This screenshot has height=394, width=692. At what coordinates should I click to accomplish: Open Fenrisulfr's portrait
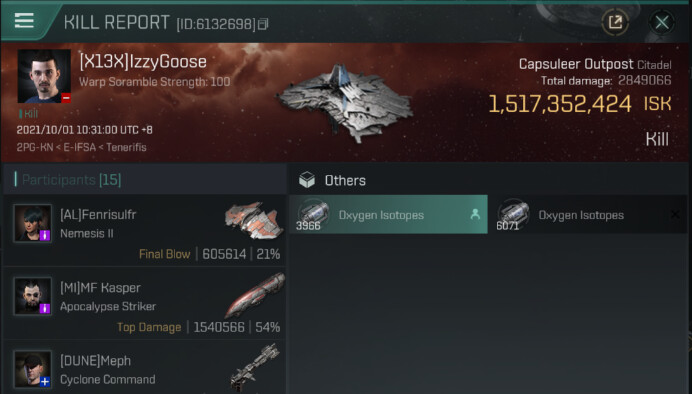33,223
